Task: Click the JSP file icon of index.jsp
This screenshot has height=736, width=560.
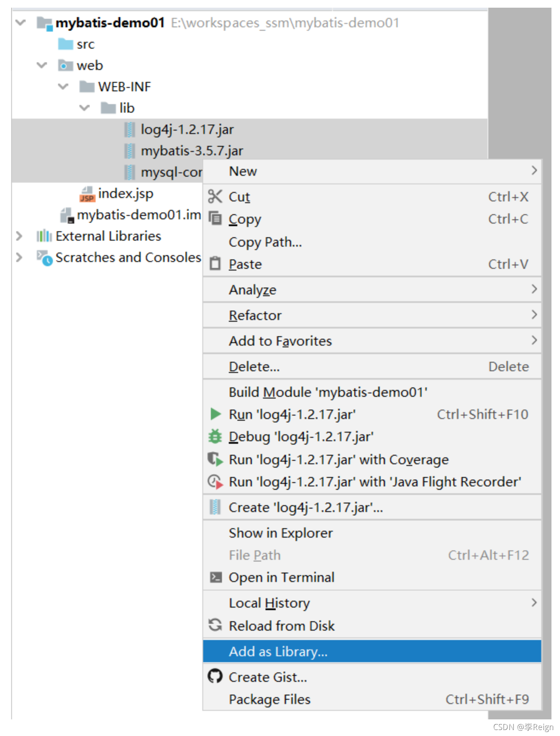Action: (x=87, y=194)
